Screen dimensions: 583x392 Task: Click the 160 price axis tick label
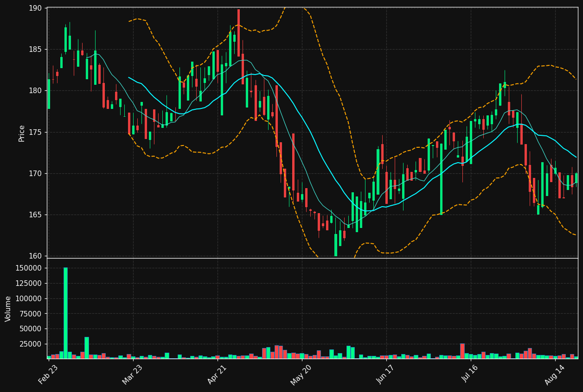(35, 256)
